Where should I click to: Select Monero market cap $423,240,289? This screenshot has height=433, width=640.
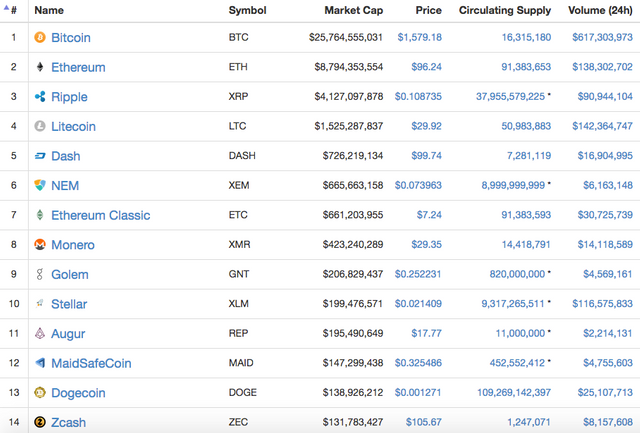353,244
